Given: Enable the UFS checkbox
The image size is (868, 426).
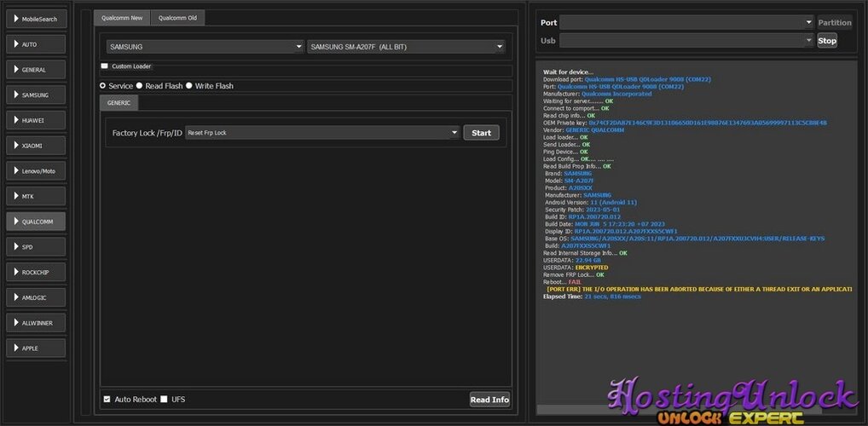Looking at the screenshot, I should tap(164, 399).
